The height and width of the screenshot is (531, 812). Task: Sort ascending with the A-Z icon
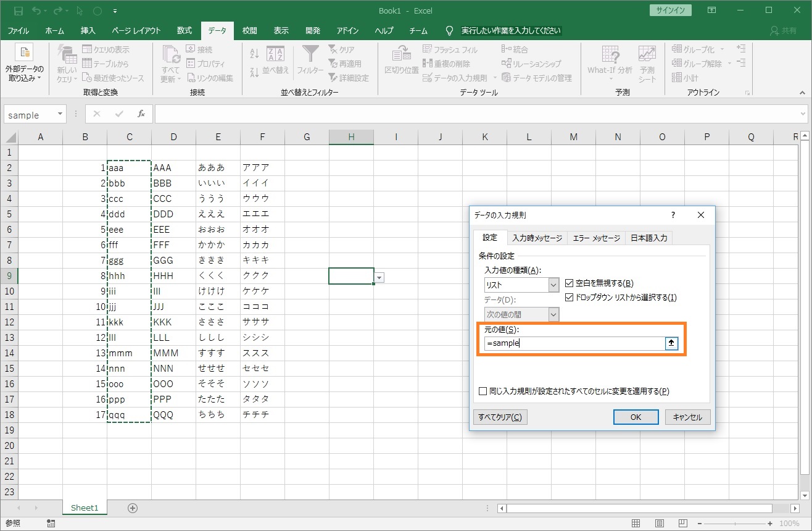(254, 54)
